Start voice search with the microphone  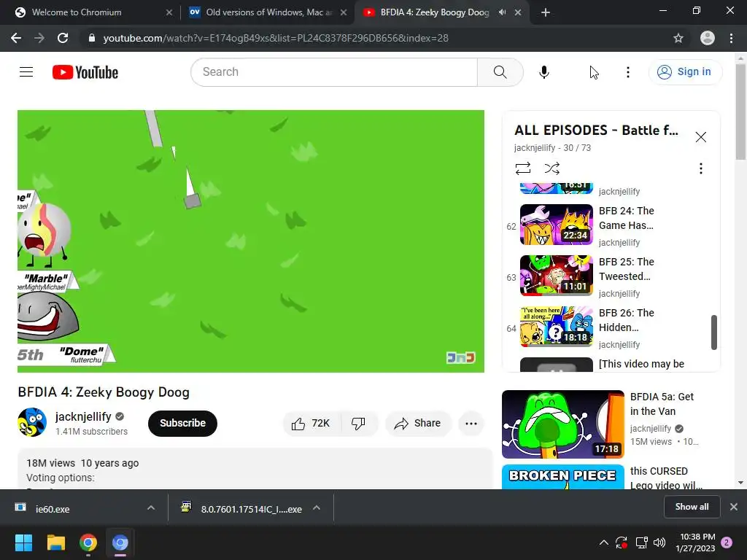coord(543,72)
